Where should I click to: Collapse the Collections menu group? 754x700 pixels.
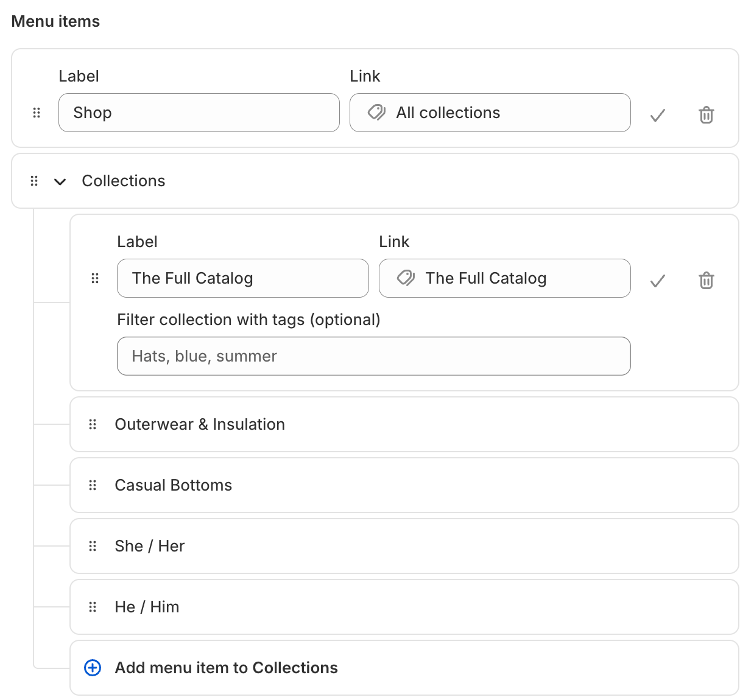click(x=60, y=181)
